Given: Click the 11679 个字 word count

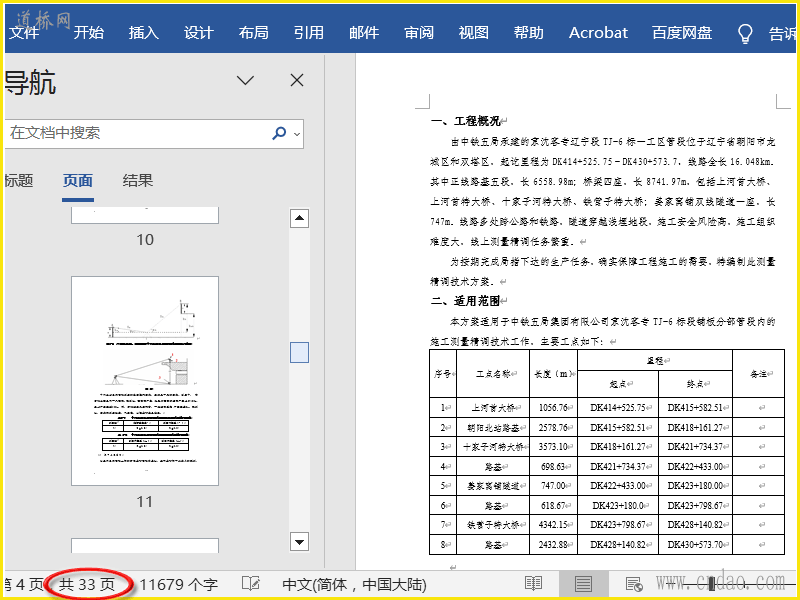Looking at the screenshot, I should coord(178,584).
